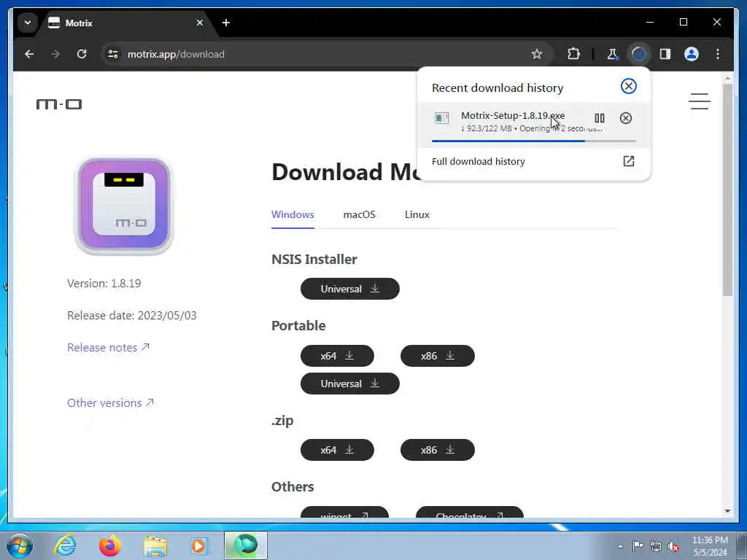Image resolution: width=747 pixels, height=560 pixels.
Task: Close the Recent download history popup
Action: point(628,86)
